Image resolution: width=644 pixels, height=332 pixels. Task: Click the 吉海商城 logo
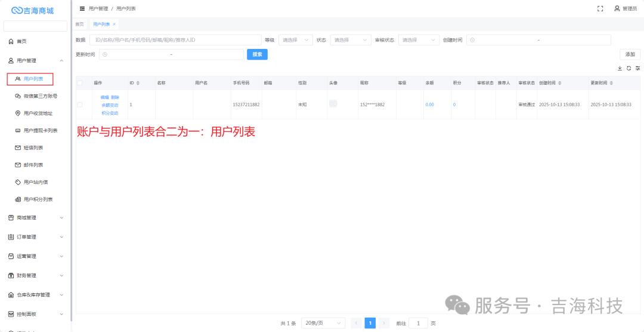[32, 11]
